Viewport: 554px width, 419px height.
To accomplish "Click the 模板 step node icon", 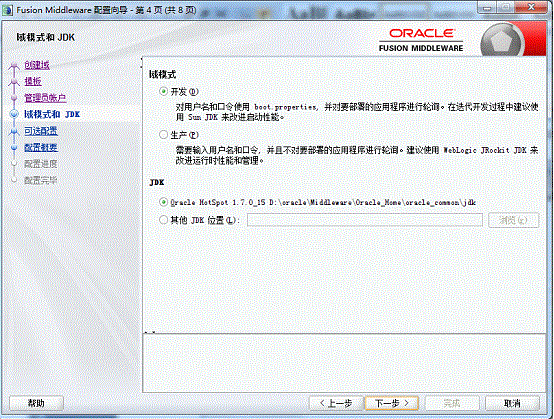I will [x=14, y=82].
